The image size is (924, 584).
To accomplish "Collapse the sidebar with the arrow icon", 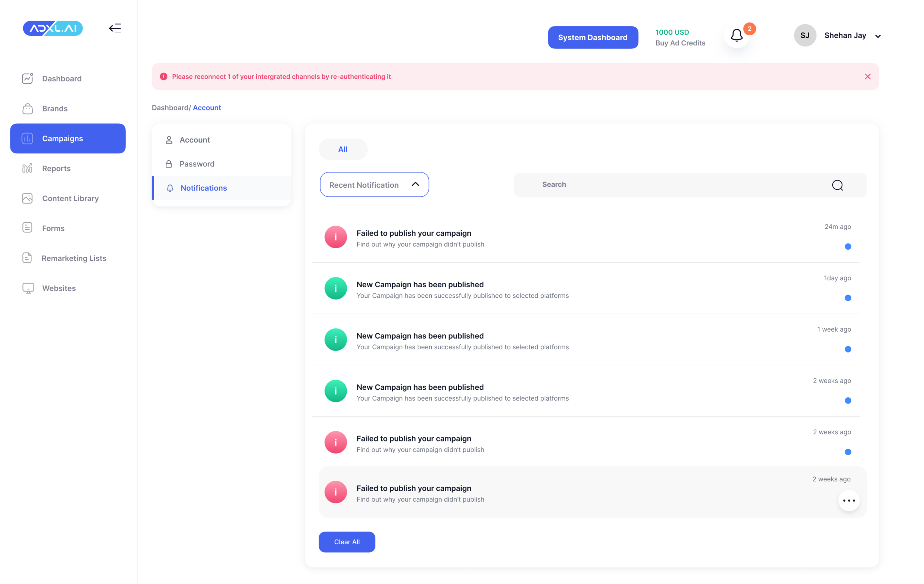I will [115, 28].
